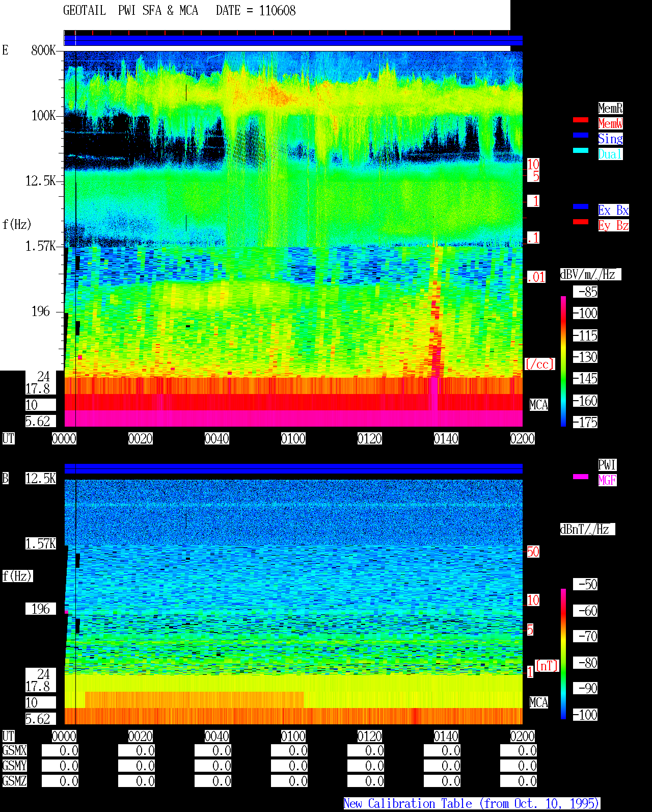Click the PWI legend label
The image size is (652, 812).
[x=607, y=465]
